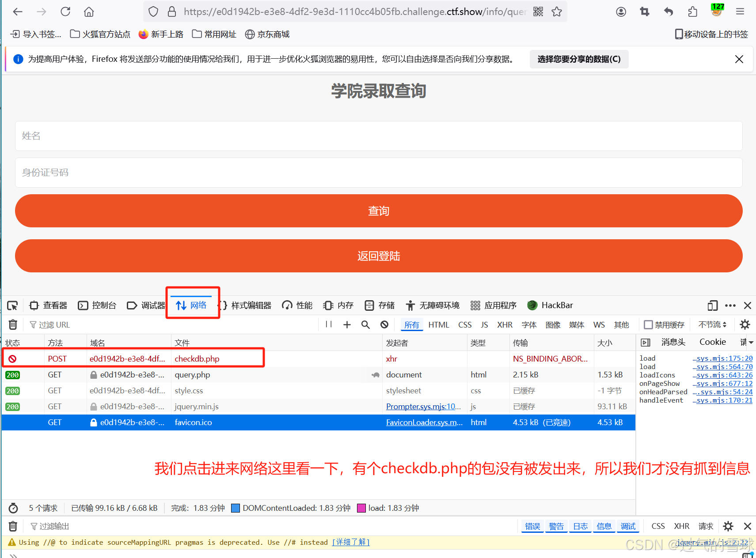
Task: Open the devtools overflow menu (three dots)
Action: pos(730,305)
